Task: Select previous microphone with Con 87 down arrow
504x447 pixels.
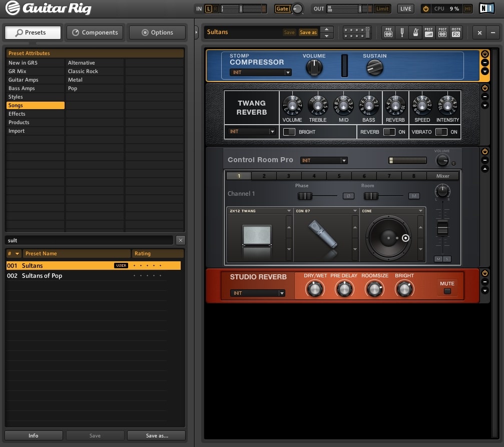Action: pyautogui.click(x=355, y=249)
